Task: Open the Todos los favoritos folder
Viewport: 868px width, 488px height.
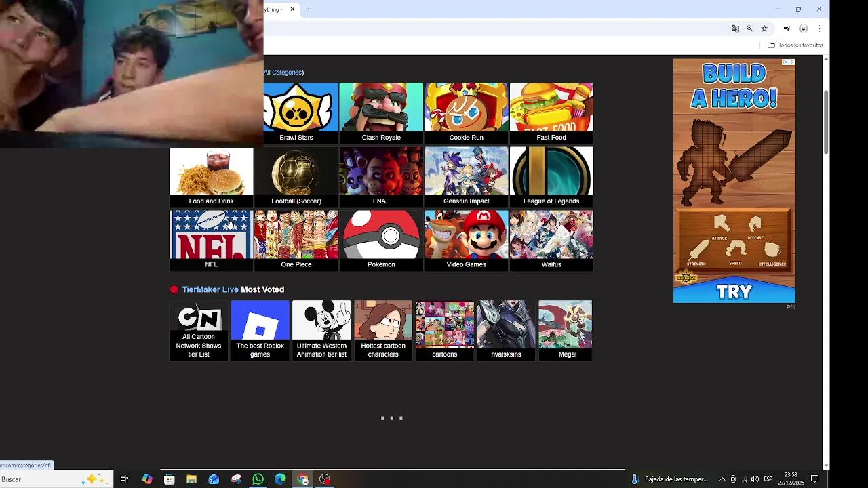Action: click(795, 45)
